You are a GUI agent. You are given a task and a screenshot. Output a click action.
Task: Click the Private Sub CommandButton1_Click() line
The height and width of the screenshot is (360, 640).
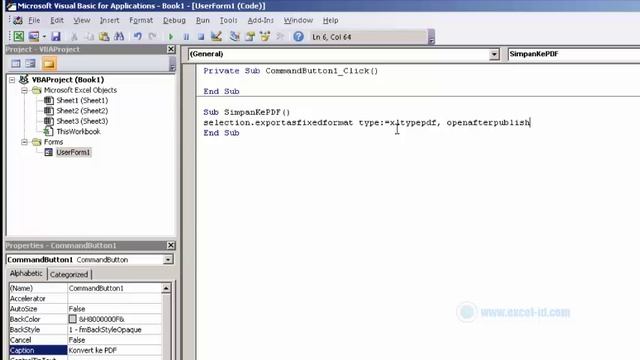(291, 71)
